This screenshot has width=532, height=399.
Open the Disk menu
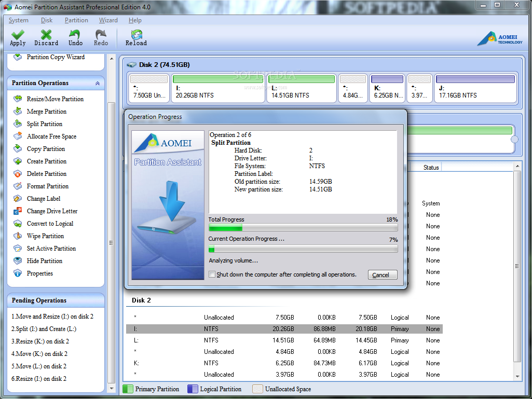click(x=47, y=20)
